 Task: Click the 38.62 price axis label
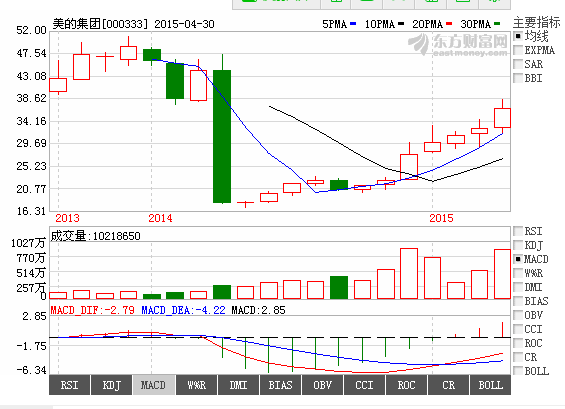pyautogui.click(x=31, y=98)
